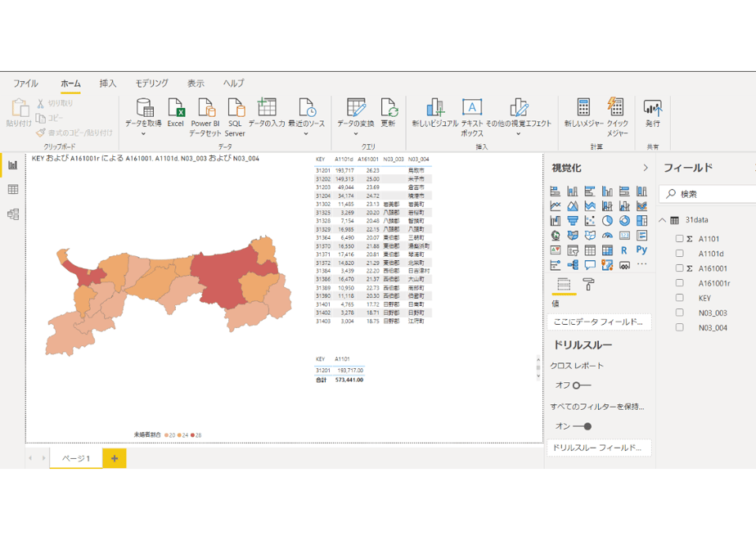This screenshot has height=540, width=756.
Task: Switch to the ホーム ribbon tab
Action: point(70,83)
